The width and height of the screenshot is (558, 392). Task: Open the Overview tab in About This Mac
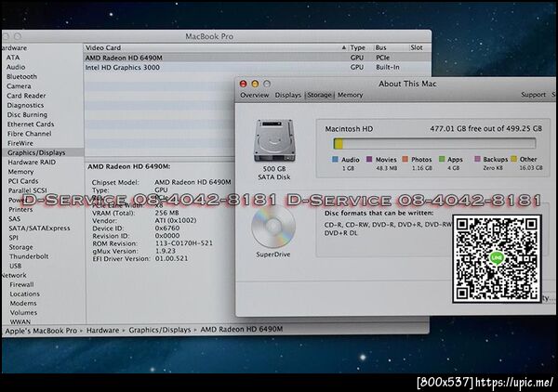coord(255,95)
